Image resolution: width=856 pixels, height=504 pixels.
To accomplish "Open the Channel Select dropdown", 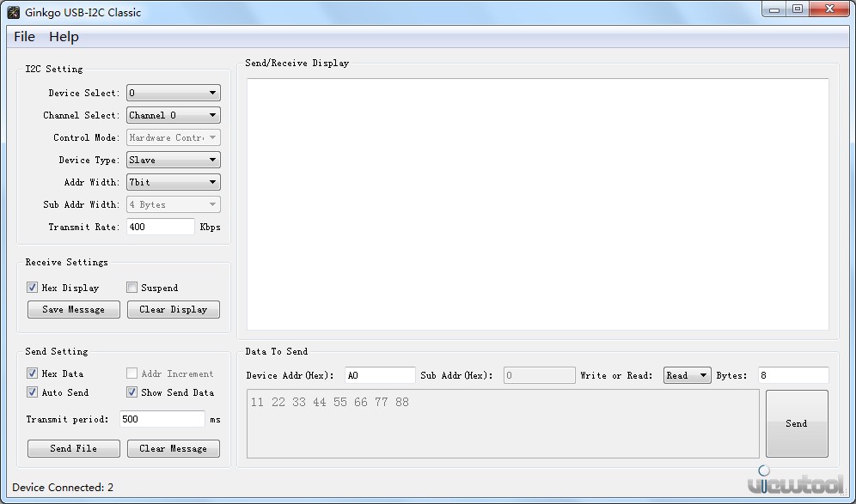I will pos(174,115).
